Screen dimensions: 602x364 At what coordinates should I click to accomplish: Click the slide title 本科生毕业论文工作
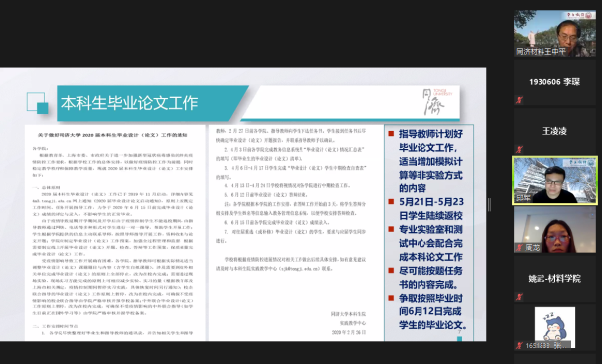coord(130,103)
